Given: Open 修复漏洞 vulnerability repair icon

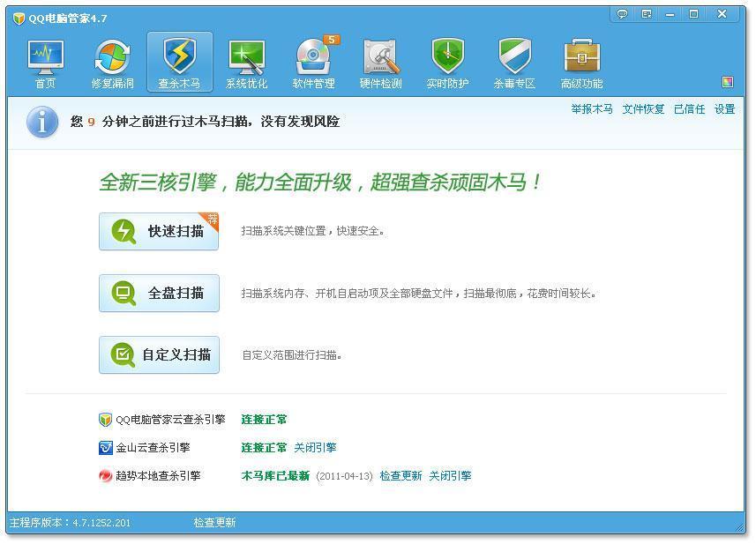Looking at the screenshot, I should tap(112, 58).
